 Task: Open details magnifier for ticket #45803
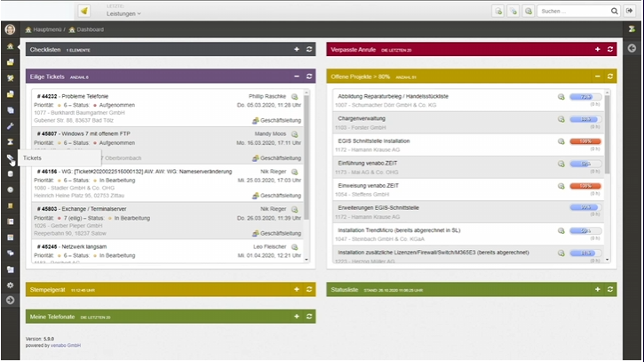click(295, 209)
